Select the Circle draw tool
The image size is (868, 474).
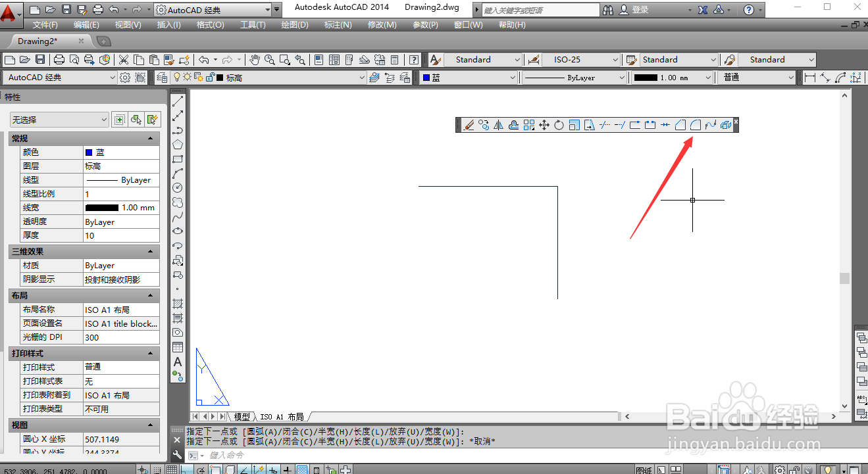point(178,188)
